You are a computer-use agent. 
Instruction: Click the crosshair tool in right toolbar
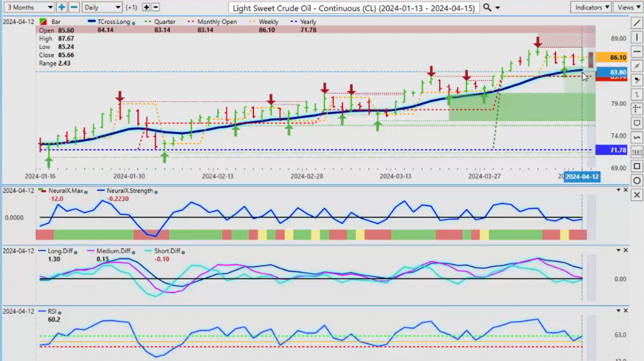(636, 109)
